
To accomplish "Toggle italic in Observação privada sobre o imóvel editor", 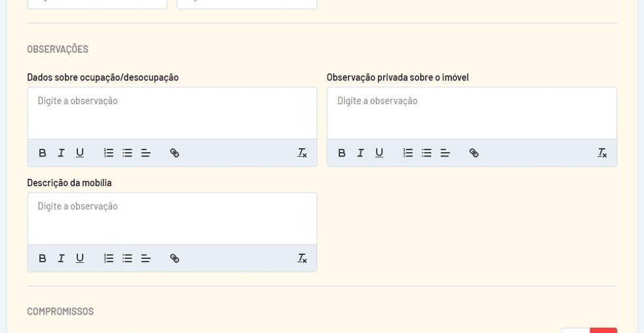I will click(x=360, y=153).
